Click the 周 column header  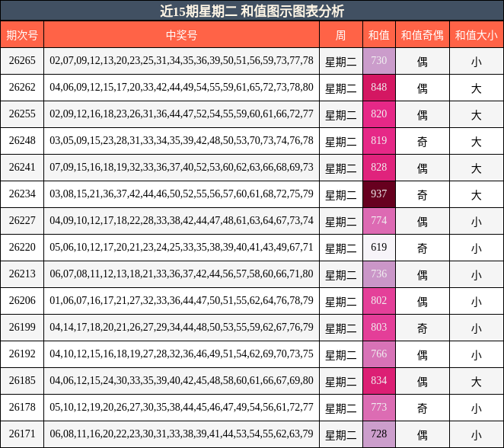(341, 35)
